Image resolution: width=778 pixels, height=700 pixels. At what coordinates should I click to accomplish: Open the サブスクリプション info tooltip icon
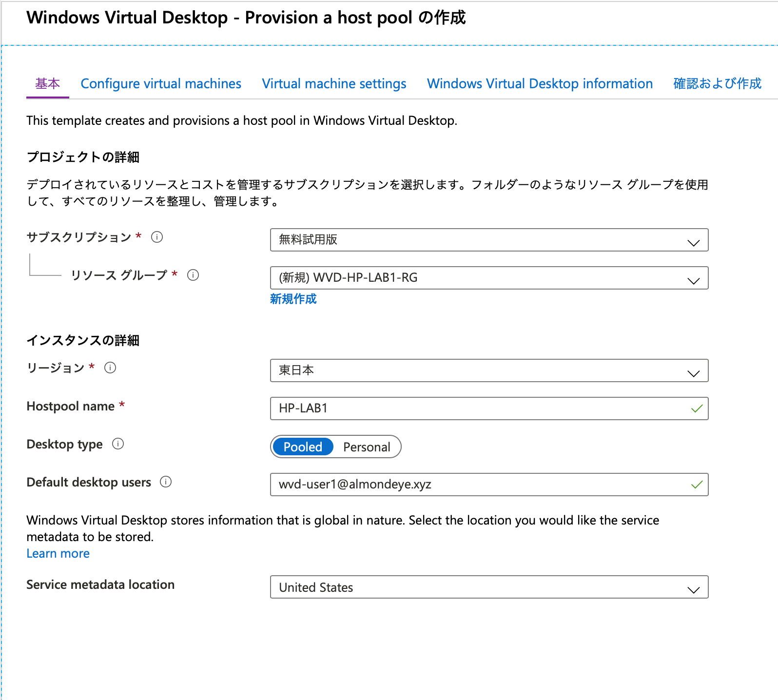coord(156,237)
